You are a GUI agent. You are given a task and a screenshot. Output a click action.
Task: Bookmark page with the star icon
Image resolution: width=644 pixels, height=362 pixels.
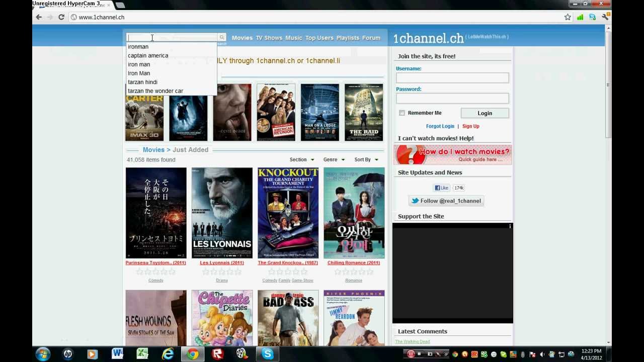(x=568, y=17)
